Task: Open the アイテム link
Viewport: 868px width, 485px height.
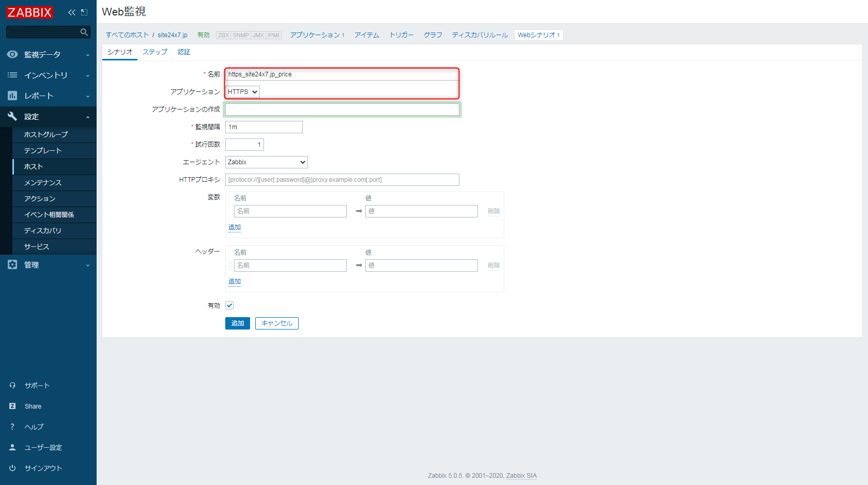Action: (367, 35)
